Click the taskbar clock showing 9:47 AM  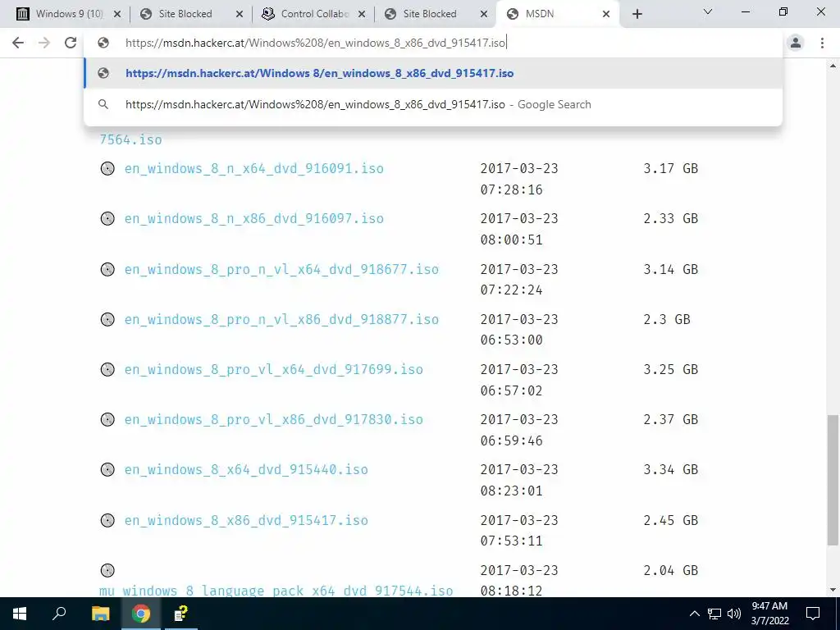769,614
